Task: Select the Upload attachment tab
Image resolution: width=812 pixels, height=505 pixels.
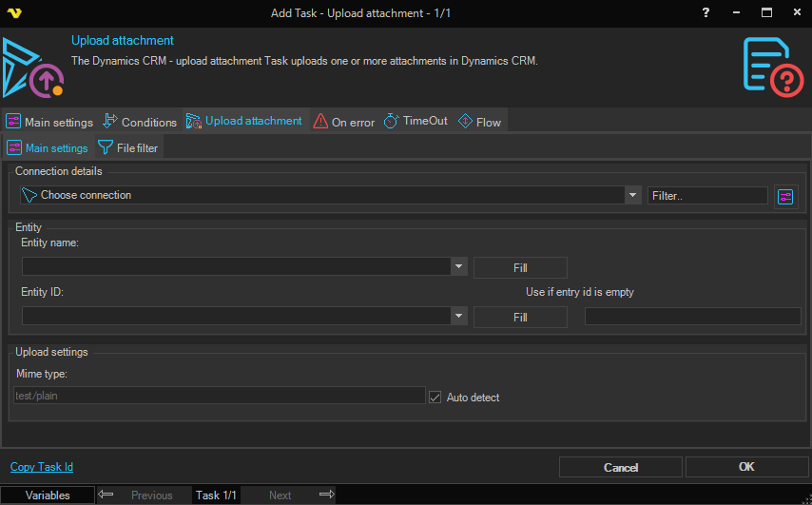Action: pyautogui.click(x=244, y=121)
